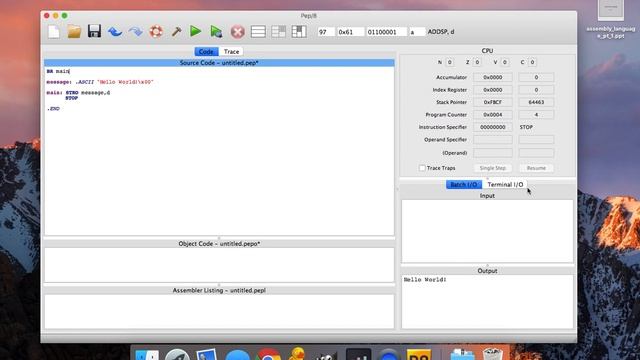This screenshot has width=640, height=360.
Task: Click the Instruction Specifier field 00000000
Action: [x=493, y=127]
